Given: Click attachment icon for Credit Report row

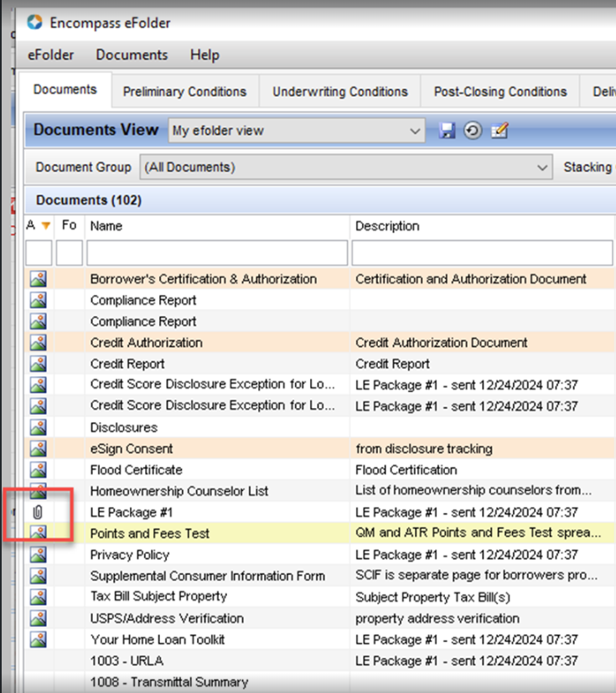Looking at the screenshot, I should [39, 364].
